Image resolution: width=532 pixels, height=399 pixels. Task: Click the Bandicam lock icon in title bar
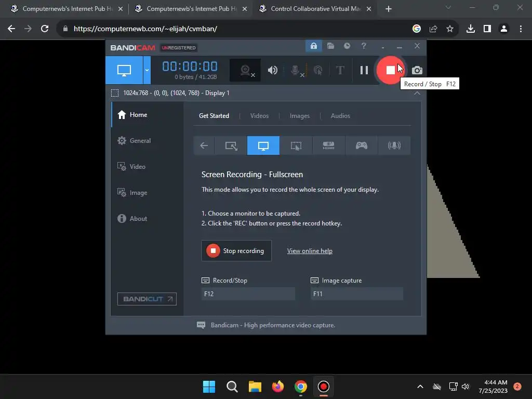coord(313,46)
